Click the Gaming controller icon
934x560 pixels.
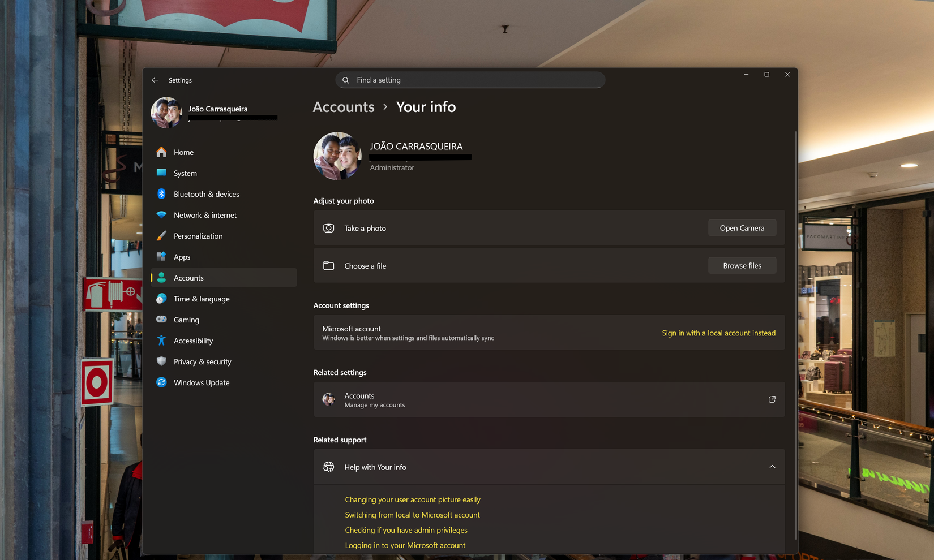pyautogui.click(x=161, y=320)
